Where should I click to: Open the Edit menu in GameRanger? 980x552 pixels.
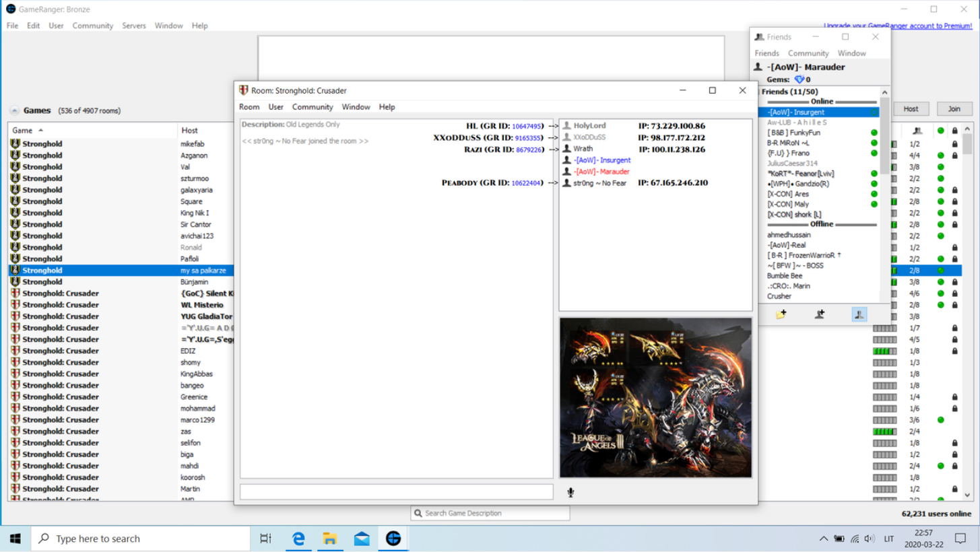34,26
